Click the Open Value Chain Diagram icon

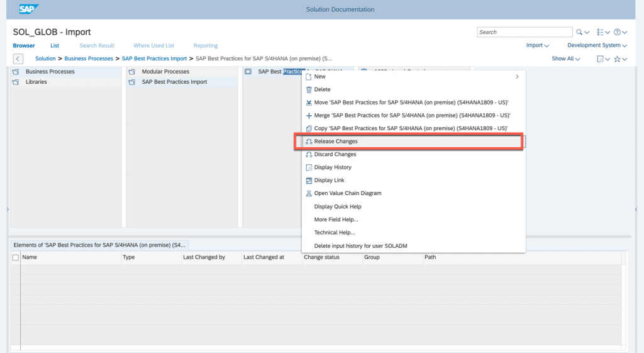tap(309, 193)
